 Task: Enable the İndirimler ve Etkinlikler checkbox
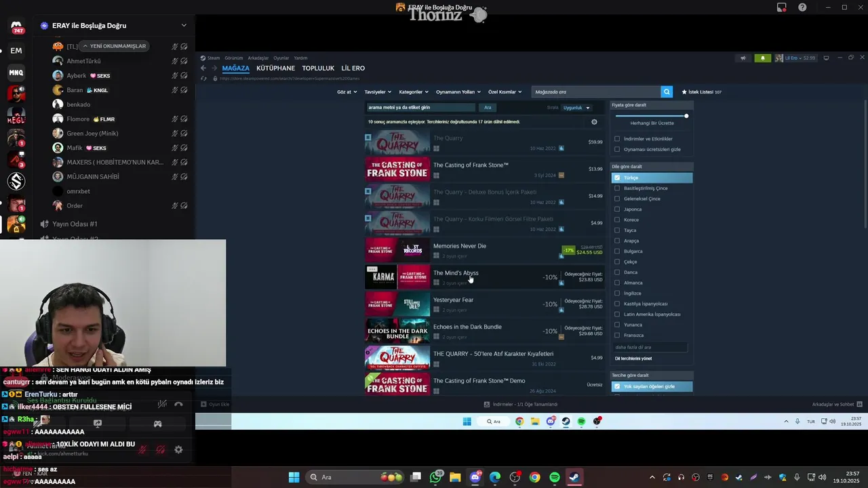point(617,139)
